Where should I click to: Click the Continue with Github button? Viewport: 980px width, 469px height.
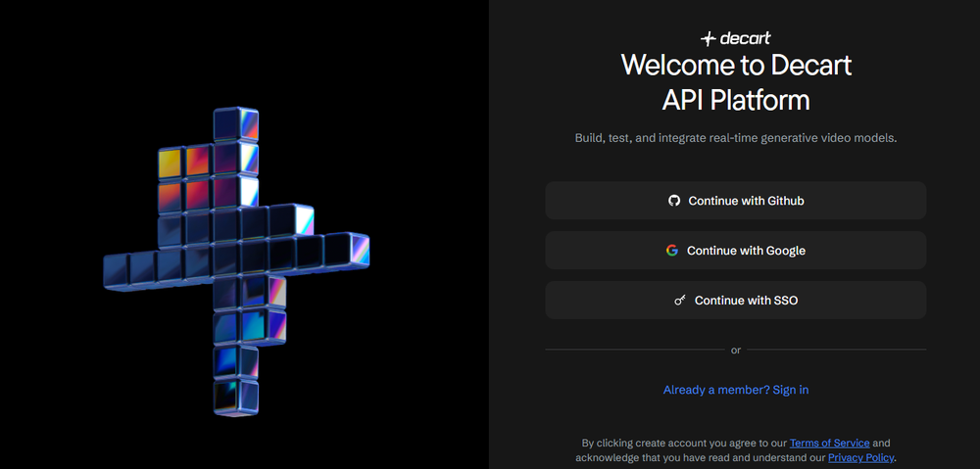[736, 201]
